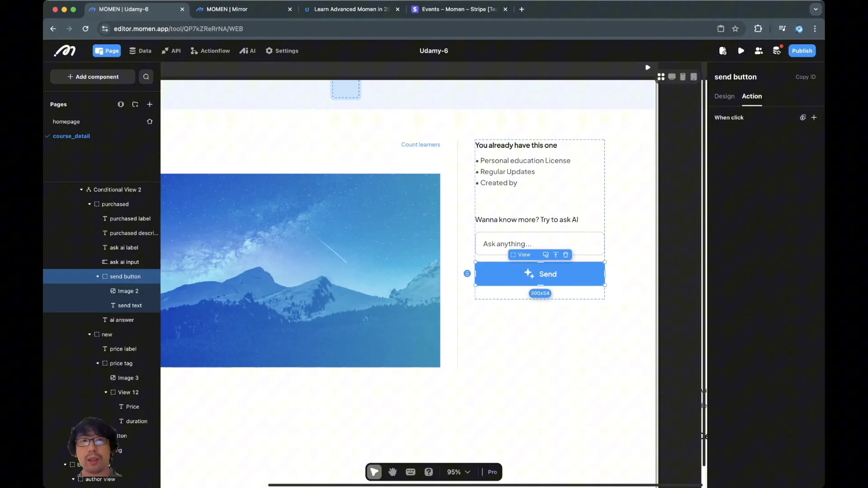Open Chrome three-dot menu
The width and height of the screenshot is (868, 488).
tap(815, 28)
